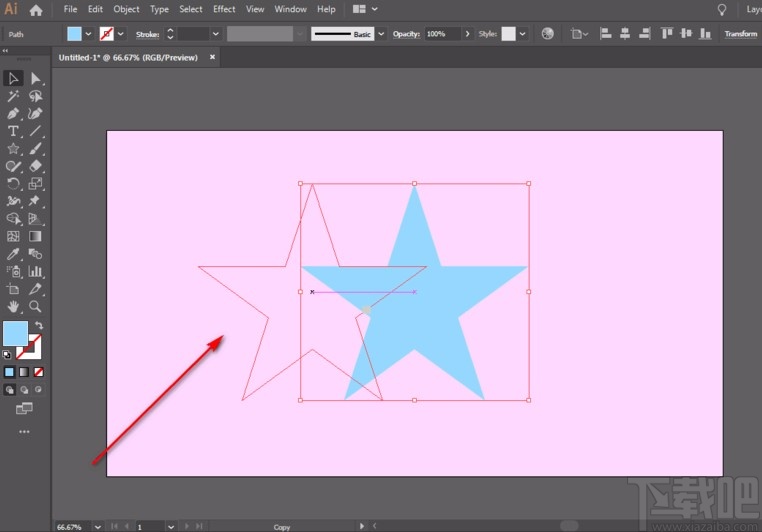
Task: Select the Shaper tool
Action: pyautogui.click(x=13, y=166)
